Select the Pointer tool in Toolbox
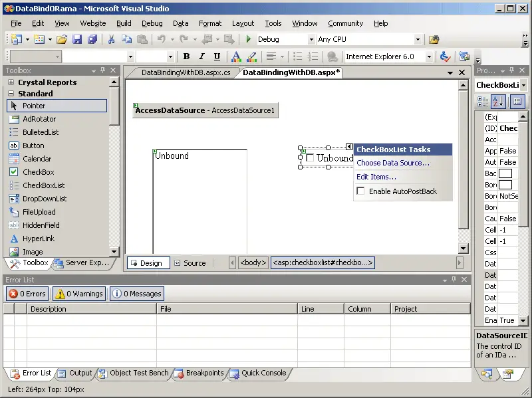Screen dimensions: 532x398 [x=57, y=106]
